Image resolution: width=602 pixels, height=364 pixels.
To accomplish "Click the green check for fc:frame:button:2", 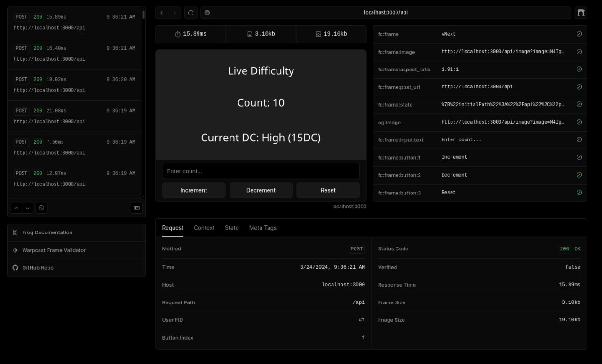I will 579,175.
